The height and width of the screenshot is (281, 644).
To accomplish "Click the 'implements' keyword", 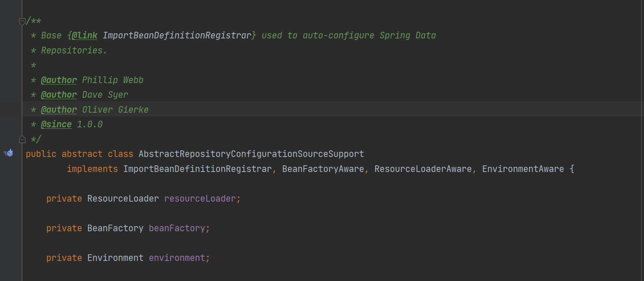I will tap(92, 169).
